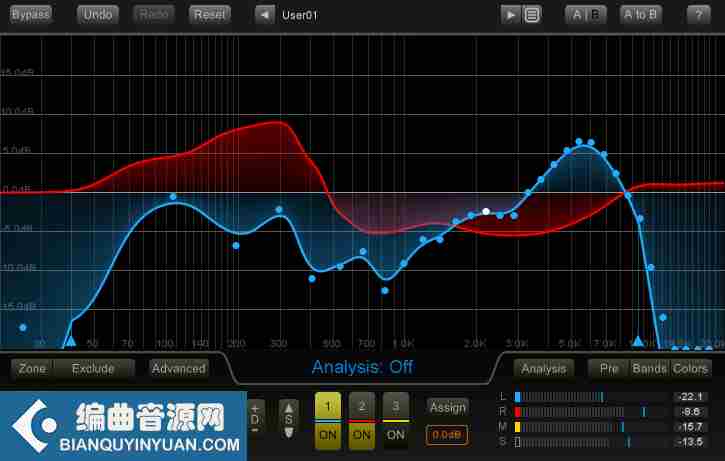Click the S control up arrow

(x=289, y=408)
